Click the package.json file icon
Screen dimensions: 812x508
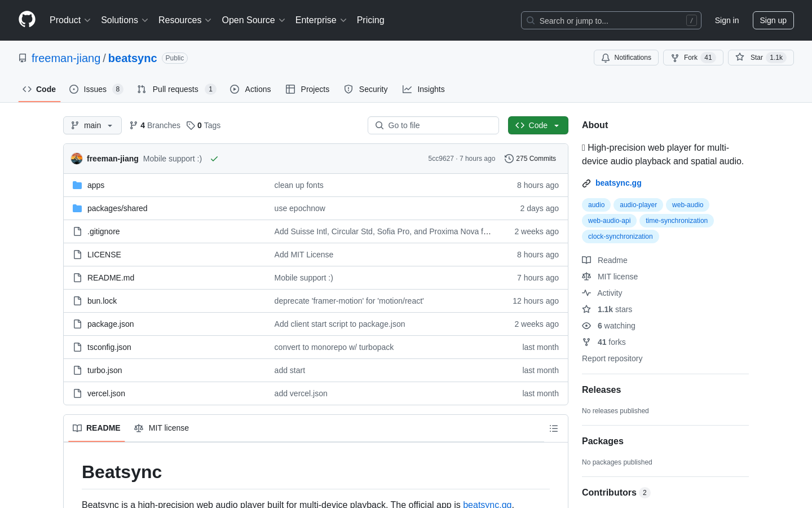tap(77, 324)
